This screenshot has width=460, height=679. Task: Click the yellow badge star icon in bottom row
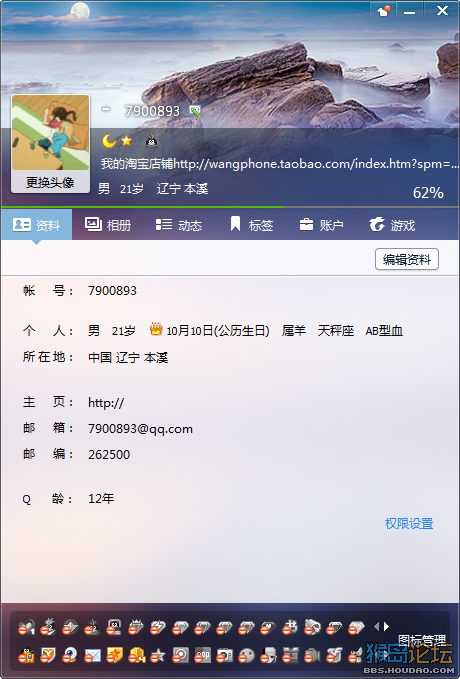pyautogui.click(x=114, y=655)
